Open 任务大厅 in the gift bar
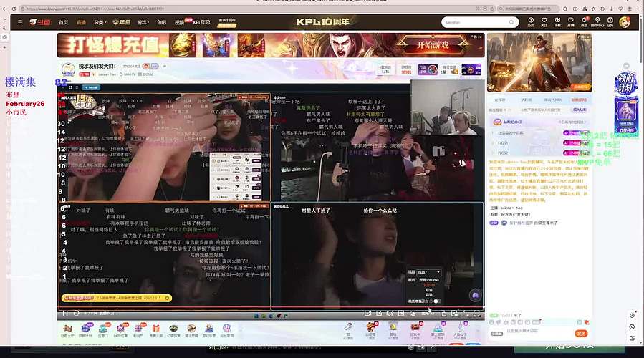 pos(67,330)
